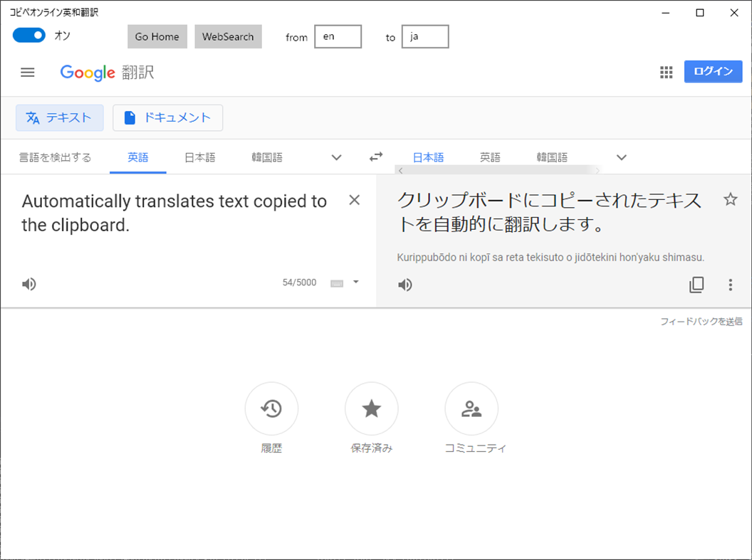Expand the source language dropdown
Screen dimensions: 752x560
(335, 157)
